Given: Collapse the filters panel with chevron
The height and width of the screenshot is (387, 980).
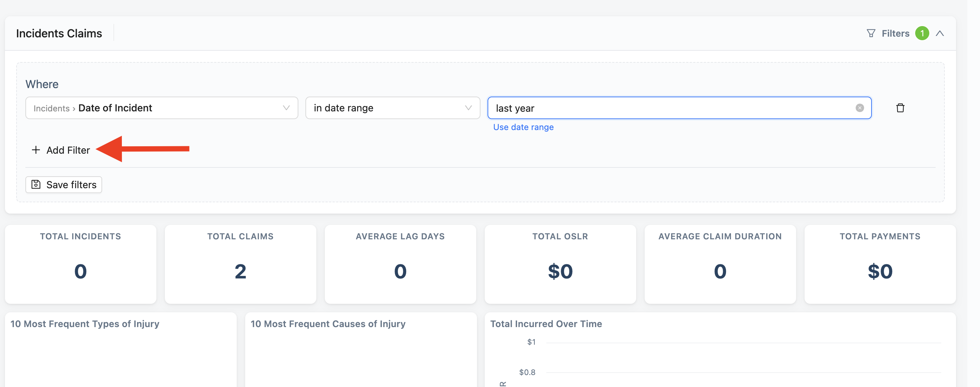Looking at the screenshot, I should (x=940, y=33).
